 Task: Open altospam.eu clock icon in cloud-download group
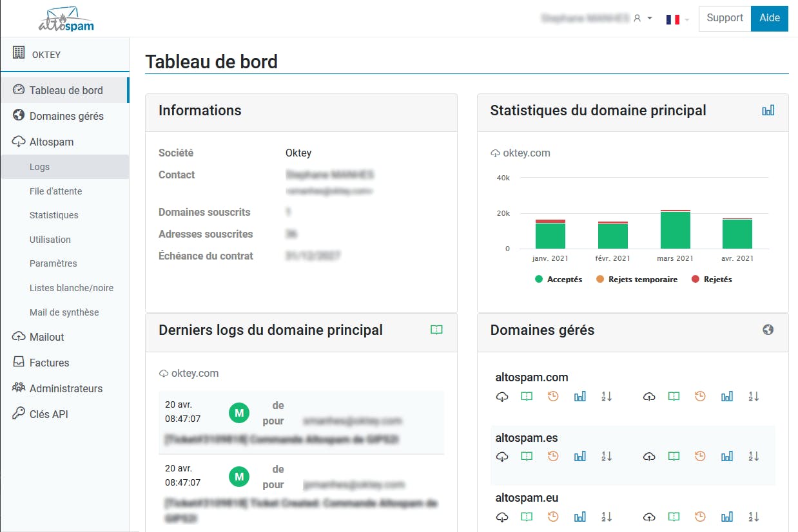[553, 517]
